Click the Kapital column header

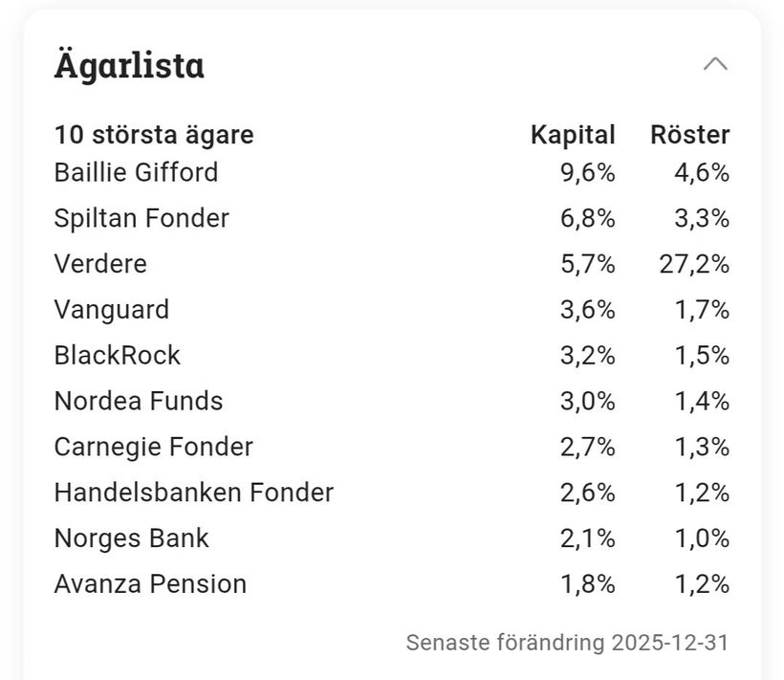coord(573,135)
